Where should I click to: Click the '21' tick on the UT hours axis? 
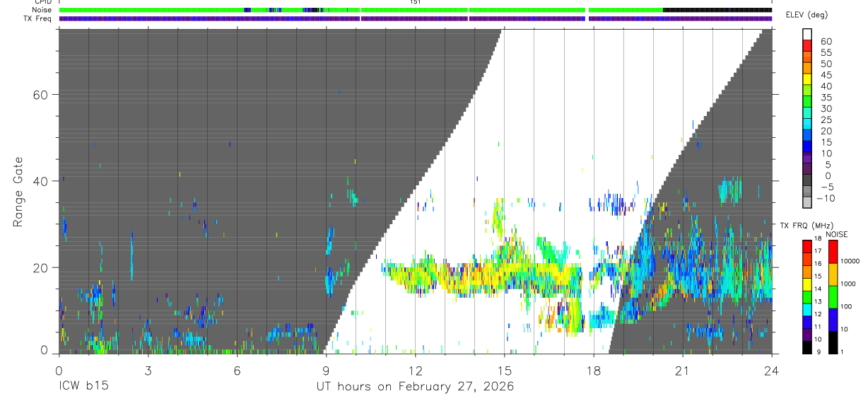pos(683,370)
